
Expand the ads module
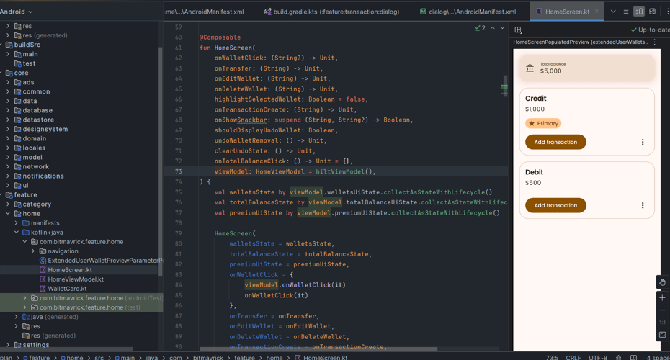click(x=8, y=82)
